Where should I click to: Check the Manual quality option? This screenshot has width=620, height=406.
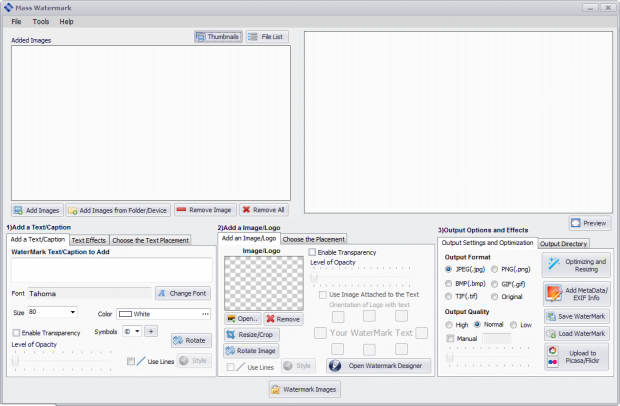click(449, 339)
